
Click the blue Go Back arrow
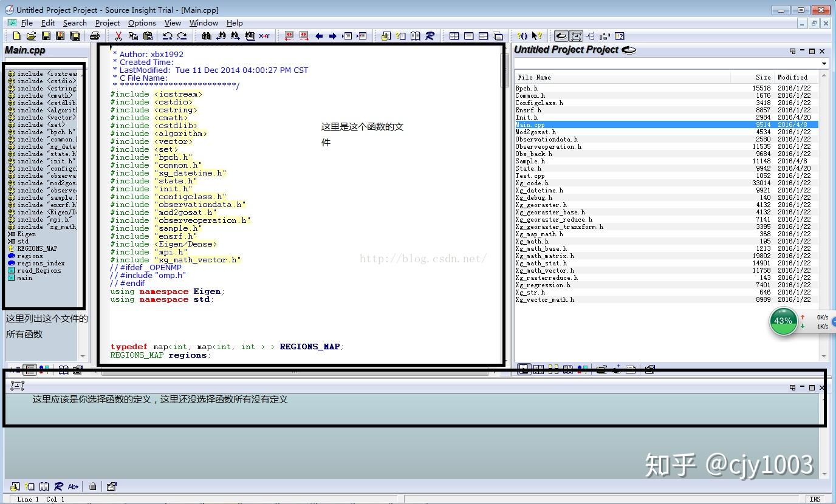(318, 36)
